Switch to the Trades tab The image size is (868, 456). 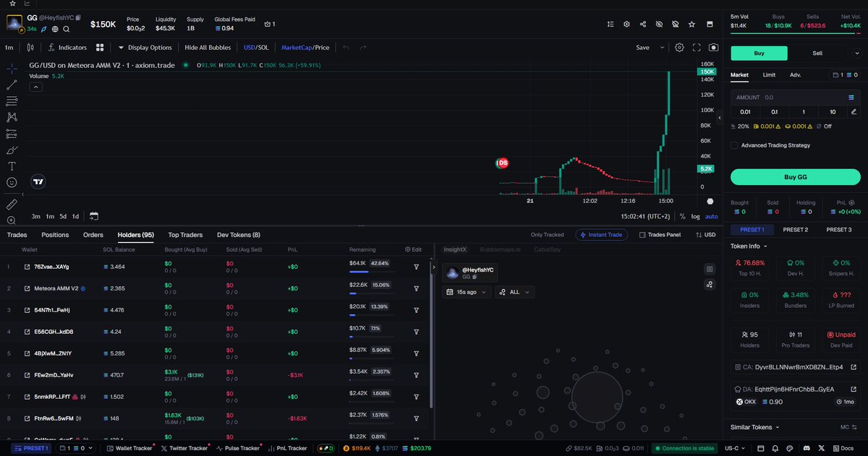click(x=17, y=235)
